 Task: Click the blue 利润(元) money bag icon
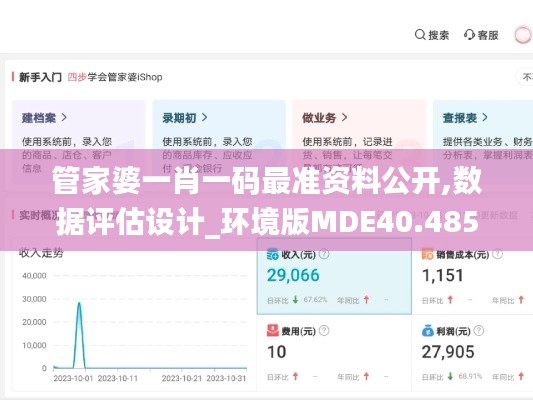tap(427, 331)
